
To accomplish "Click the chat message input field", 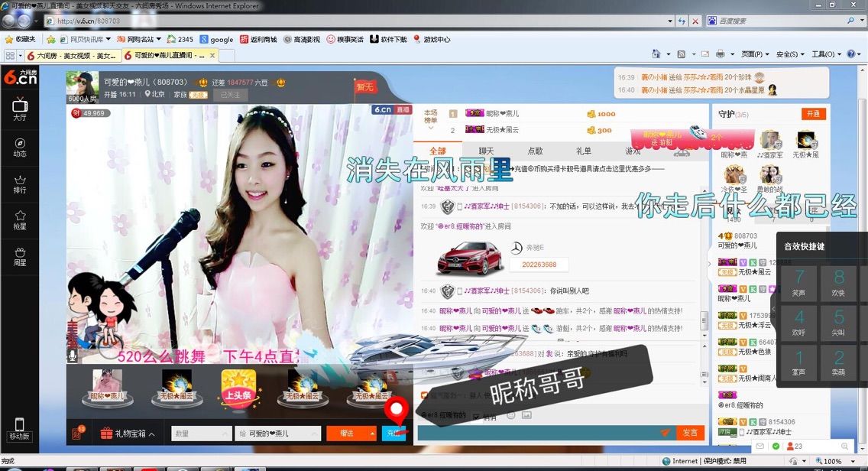I will tap(546, 433).
